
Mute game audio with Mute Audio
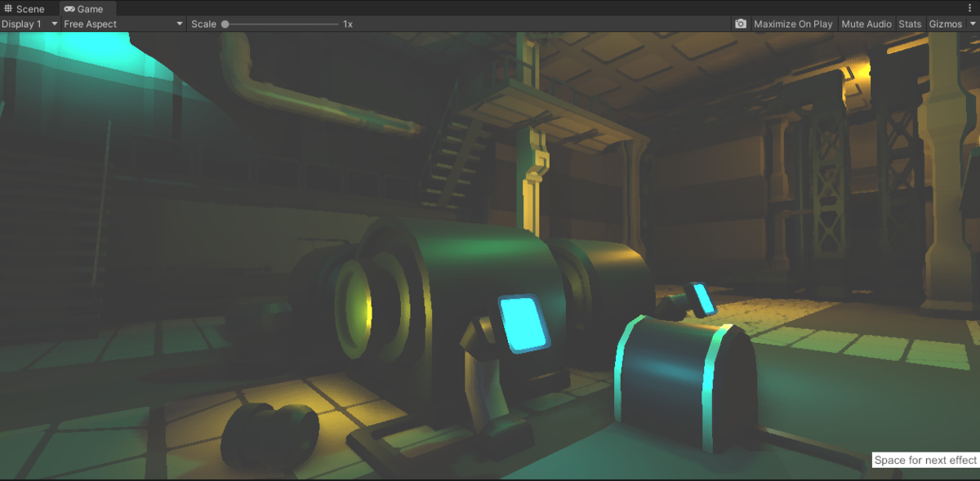pos(866,24)
